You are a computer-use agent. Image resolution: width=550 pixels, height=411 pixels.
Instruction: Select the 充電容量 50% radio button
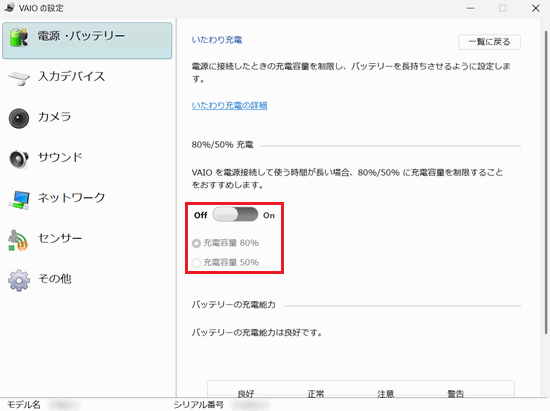(x=196, y=262)
